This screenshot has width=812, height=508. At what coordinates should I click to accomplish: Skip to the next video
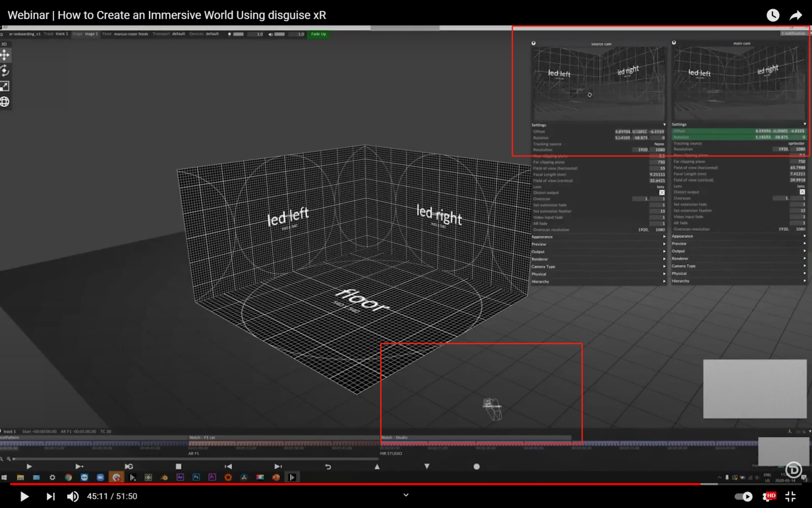coord(50,496)
